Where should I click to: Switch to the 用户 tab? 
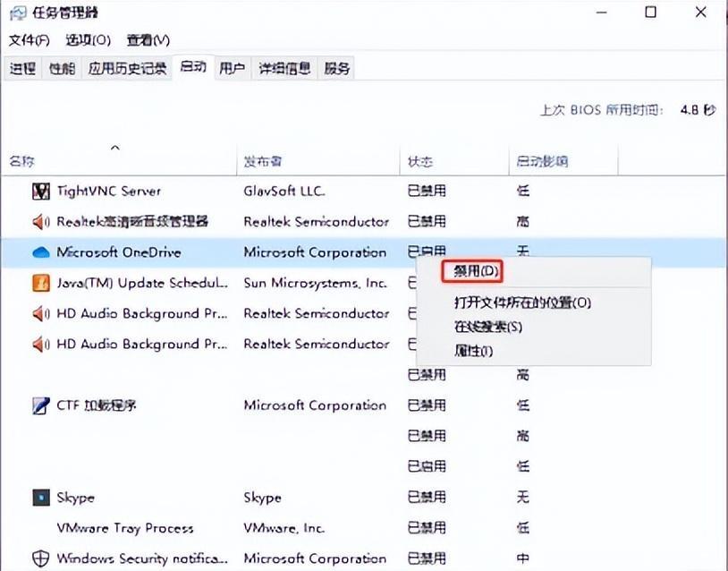[233, 69]
